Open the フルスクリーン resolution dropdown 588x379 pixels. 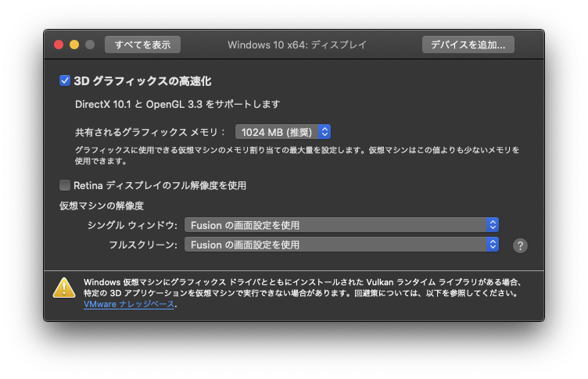click(341, 245)
